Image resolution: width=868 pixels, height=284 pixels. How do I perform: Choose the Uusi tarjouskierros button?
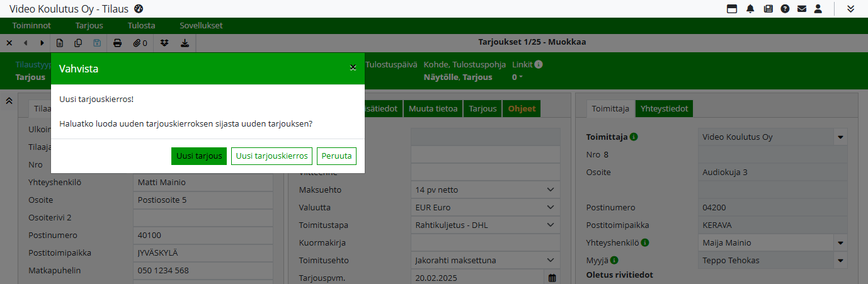point(271,156)
